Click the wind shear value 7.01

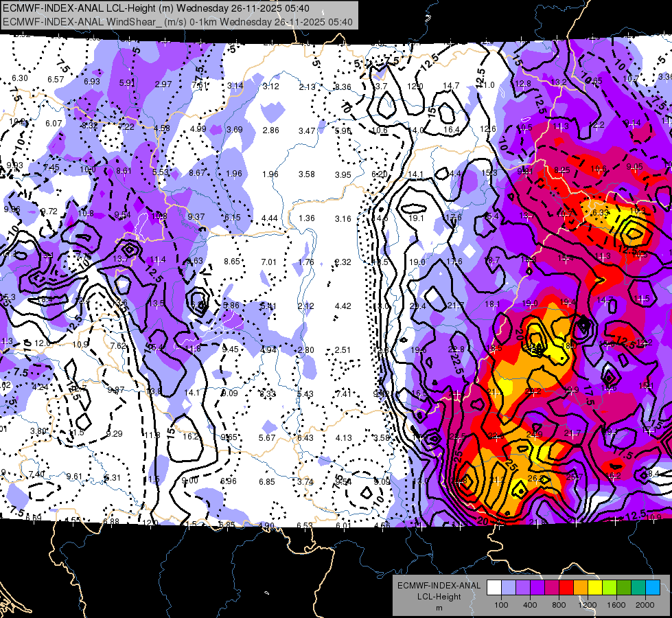coord(268,262)
